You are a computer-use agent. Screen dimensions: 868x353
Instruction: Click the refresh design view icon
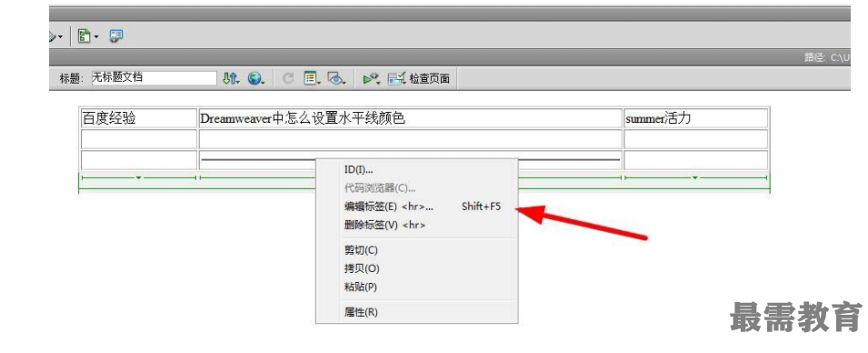[x=288, y=78]
